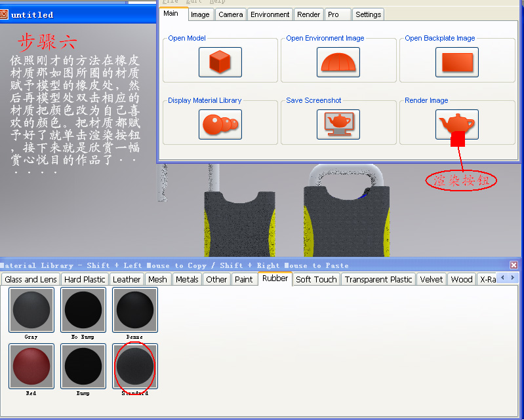Select the Gray rubber material sphere
This screenshot has width=524, height=420.
point(31,310)
